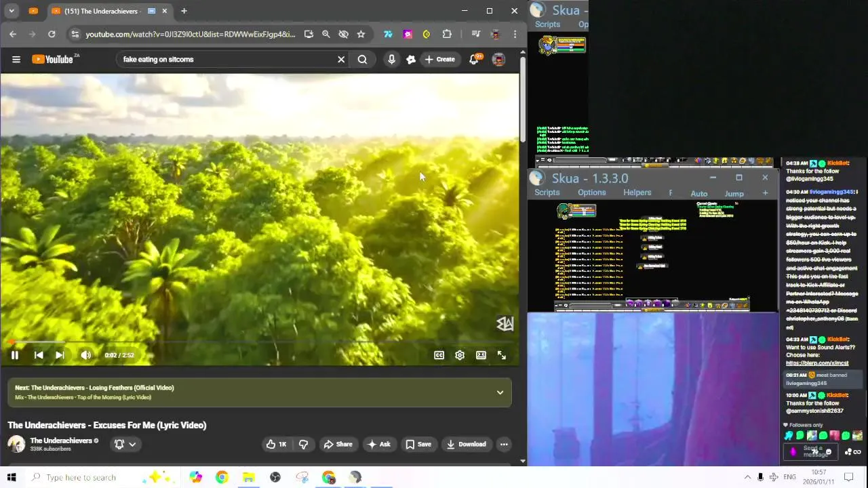Show hidden system tray icons chevron
The height and width of the screenshot is (488, 868).
pyautogui.click(x=747, y=477)
